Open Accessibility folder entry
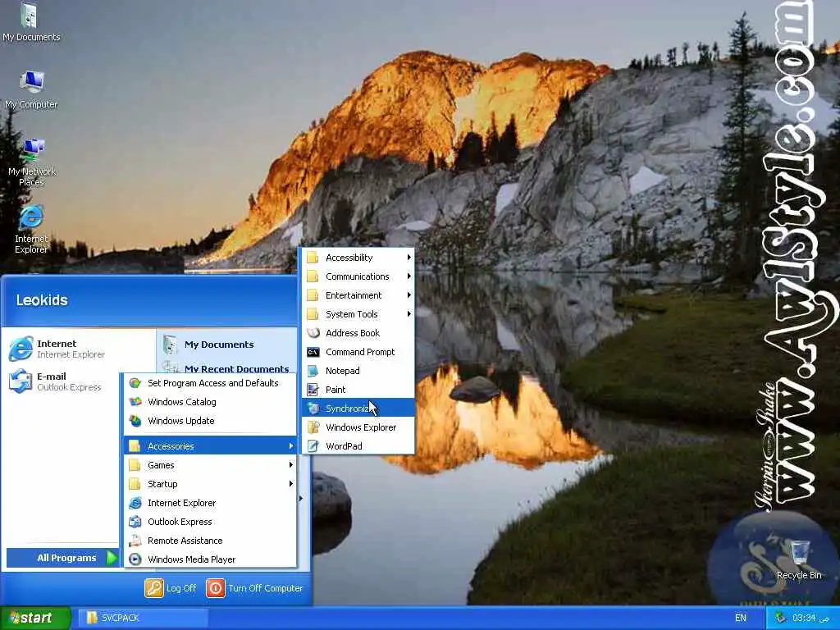The image size is (840, 630). 358,258
